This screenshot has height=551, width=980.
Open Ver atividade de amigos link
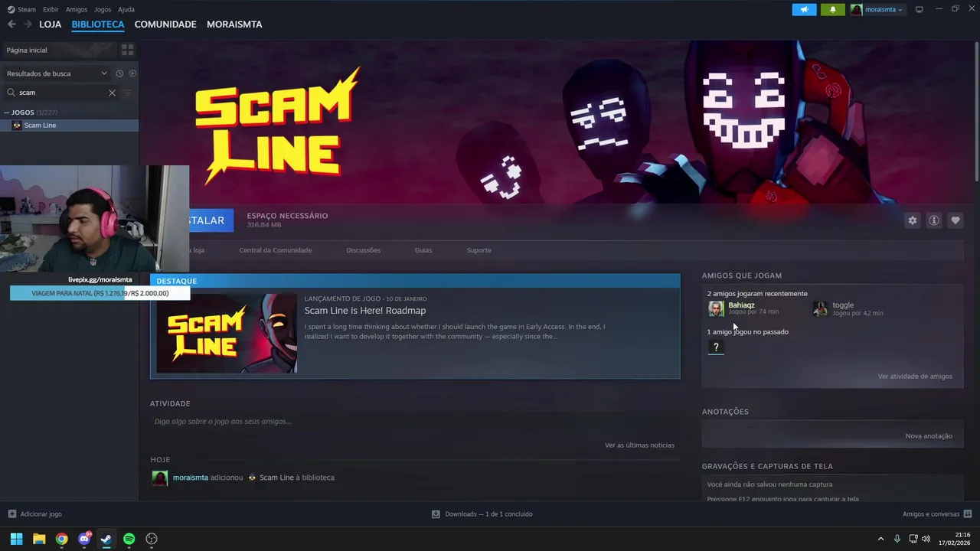[x=915, y=377]
